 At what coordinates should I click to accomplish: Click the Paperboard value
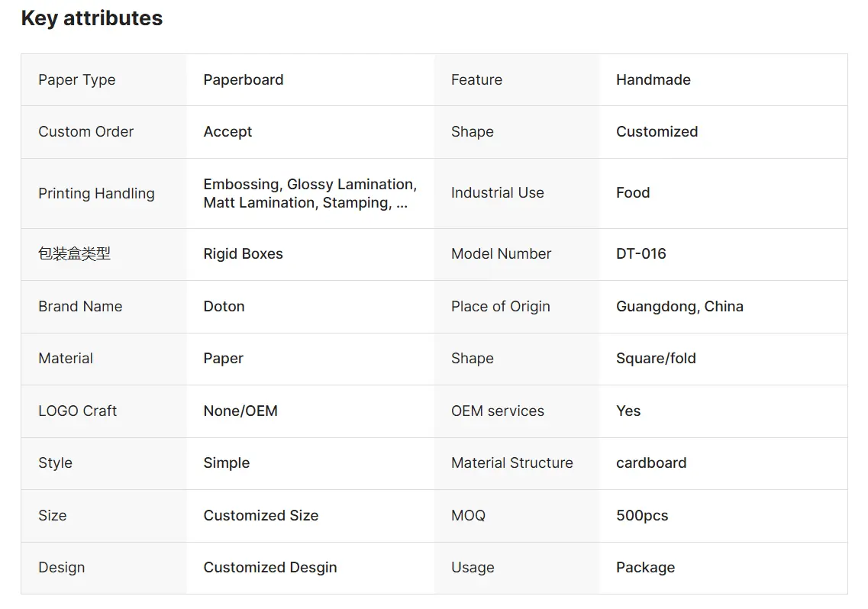[243, 79]
